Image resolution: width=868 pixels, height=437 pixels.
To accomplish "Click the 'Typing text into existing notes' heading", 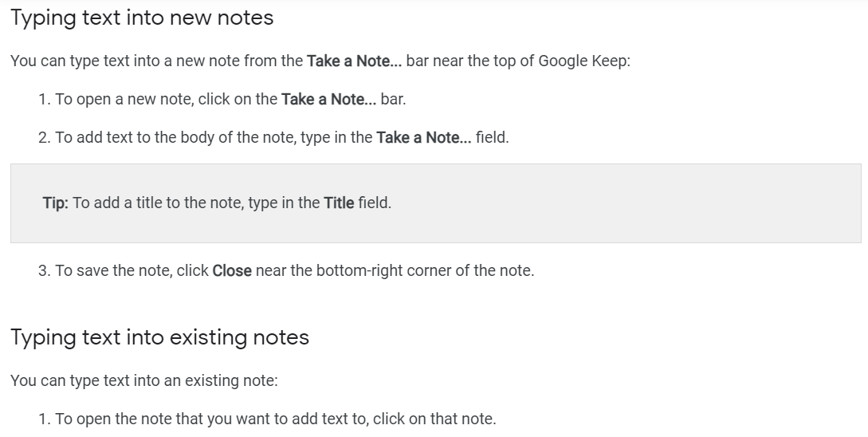I will pyautogui.click(x=159, y=337).
